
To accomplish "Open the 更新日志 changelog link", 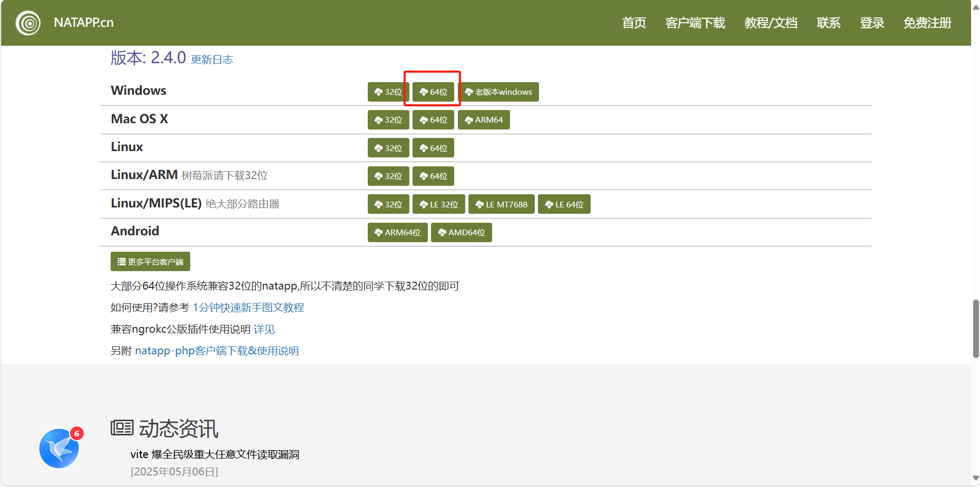I will [x=212, y=59].
